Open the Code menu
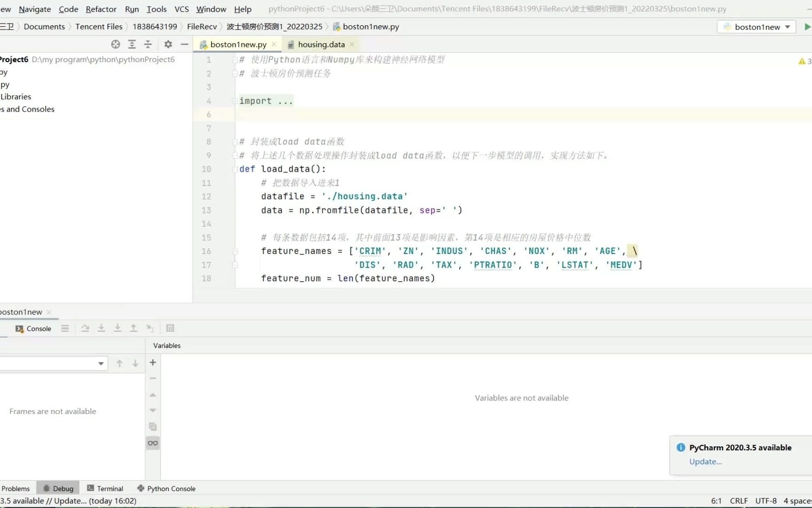The height and width of the screenshot is (508, 812). coord(69,9)
